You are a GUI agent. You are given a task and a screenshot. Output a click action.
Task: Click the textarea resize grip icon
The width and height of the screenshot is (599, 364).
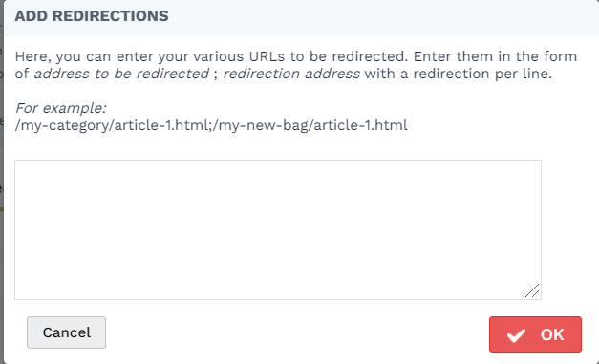click(x=532, y=290)
